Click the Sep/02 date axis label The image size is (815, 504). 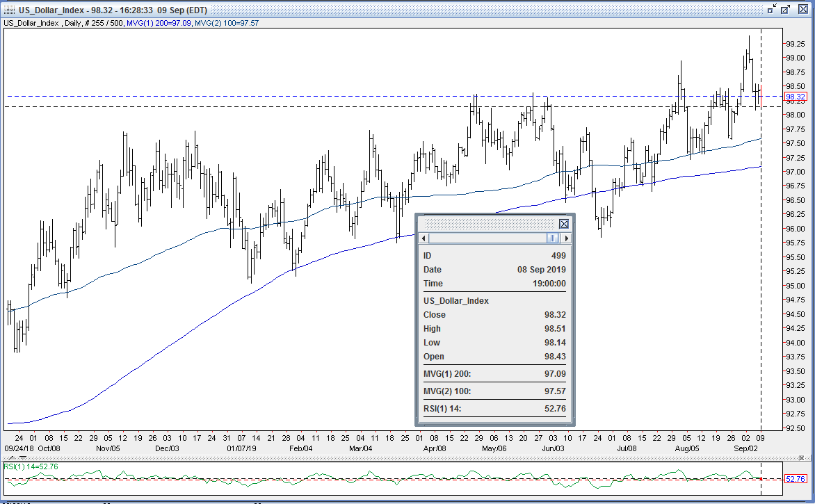[x=746, y=448]
